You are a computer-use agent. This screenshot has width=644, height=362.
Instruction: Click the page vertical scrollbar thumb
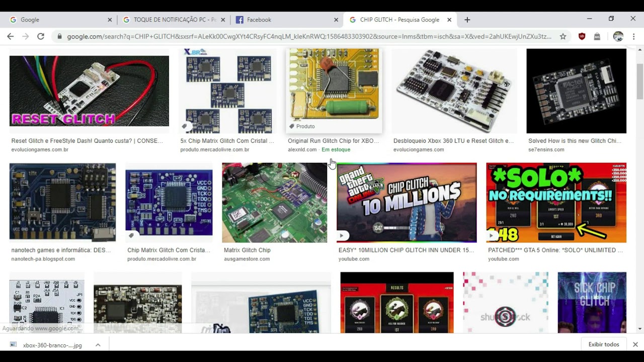coord(640,82)
